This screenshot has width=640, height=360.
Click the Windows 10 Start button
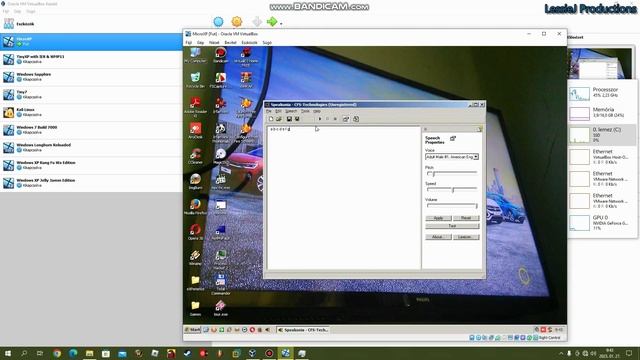pyautogui.click(x=8, y=353)
